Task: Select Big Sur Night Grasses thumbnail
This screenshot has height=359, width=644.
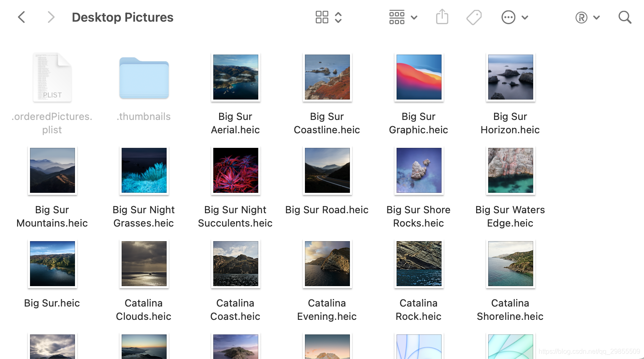Action: tap(144, 170)
